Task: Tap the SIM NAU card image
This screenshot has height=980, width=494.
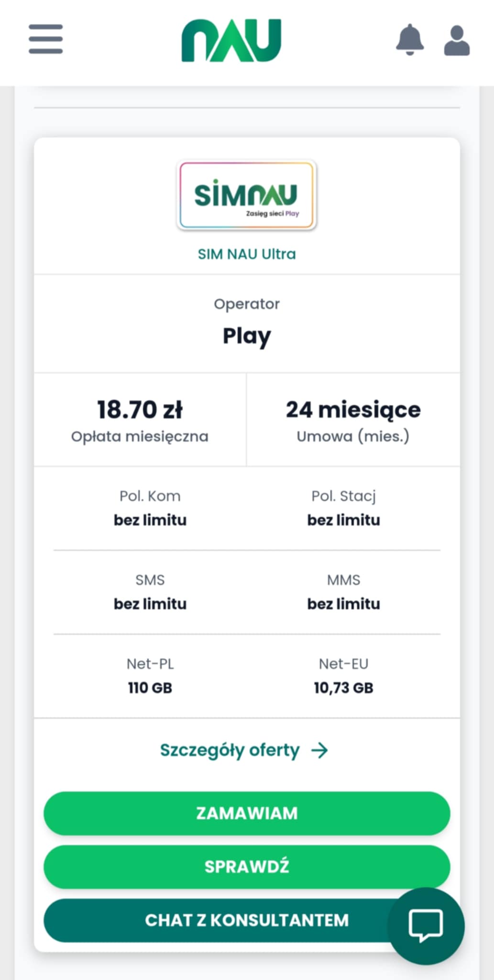Action: (247, 195)
